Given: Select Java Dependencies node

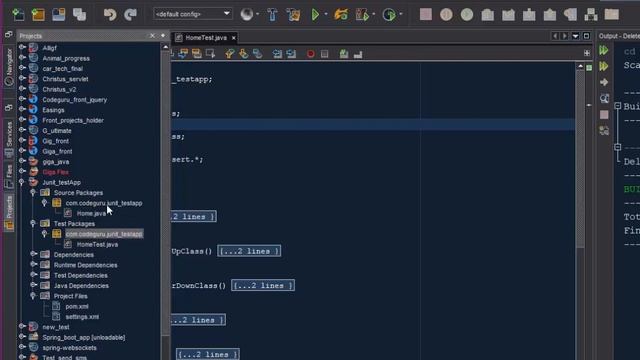Looking at the screenshot, I should [81, 286].
